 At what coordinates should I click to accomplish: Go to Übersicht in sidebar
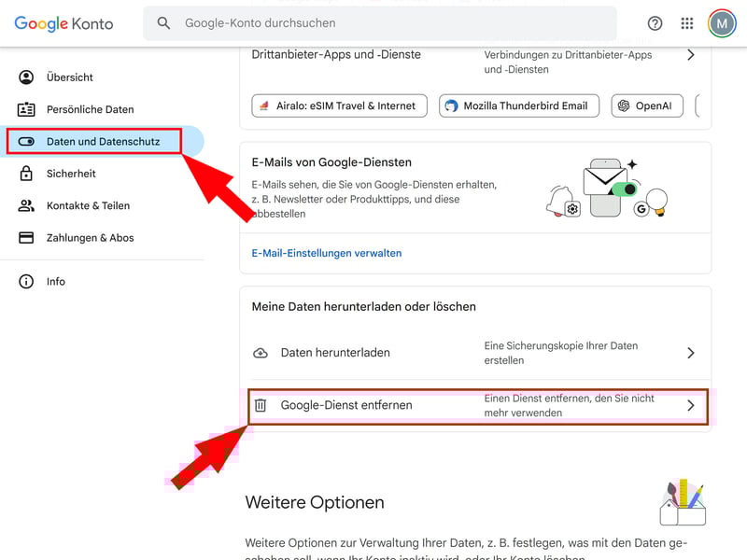[x=70, y=77]
